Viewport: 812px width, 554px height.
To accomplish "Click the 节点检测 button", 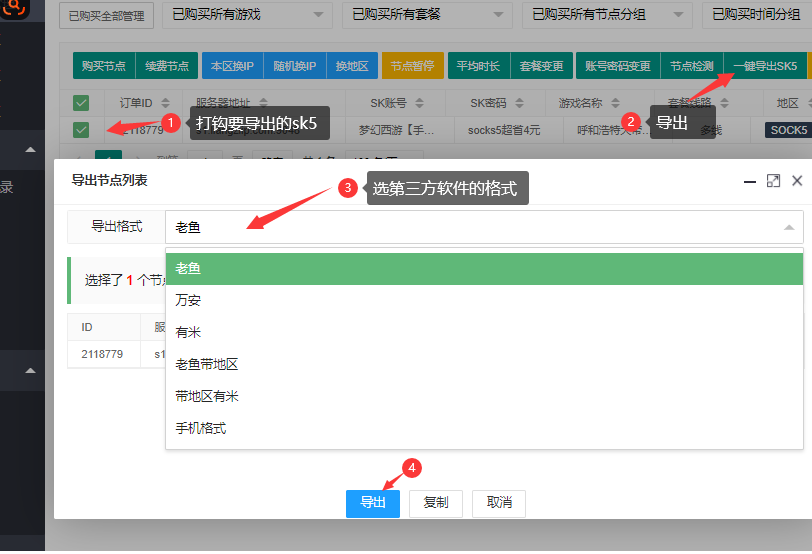I will pyautogui.click(x=692, y=66).
